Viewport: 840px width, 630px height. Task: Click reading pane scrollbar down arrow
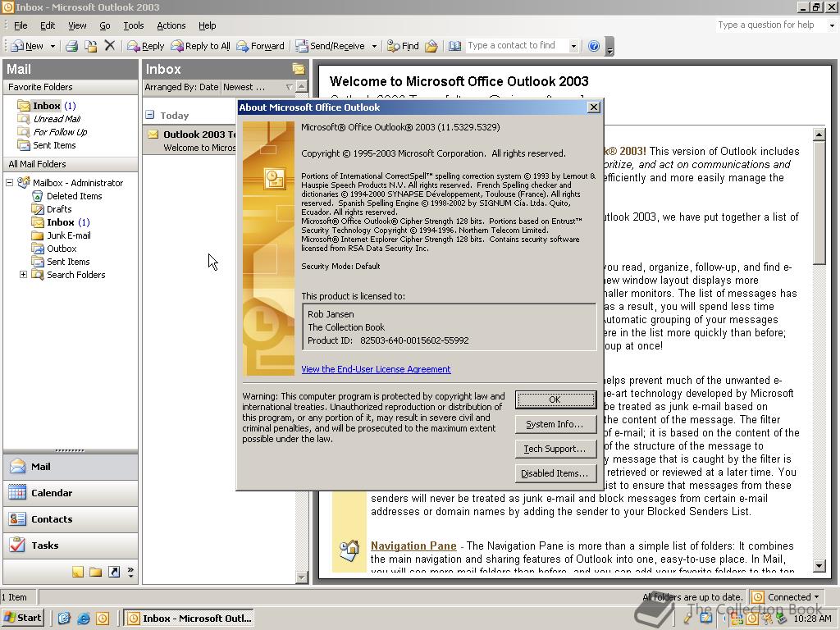pyautogui.click(x=819, y=565)
